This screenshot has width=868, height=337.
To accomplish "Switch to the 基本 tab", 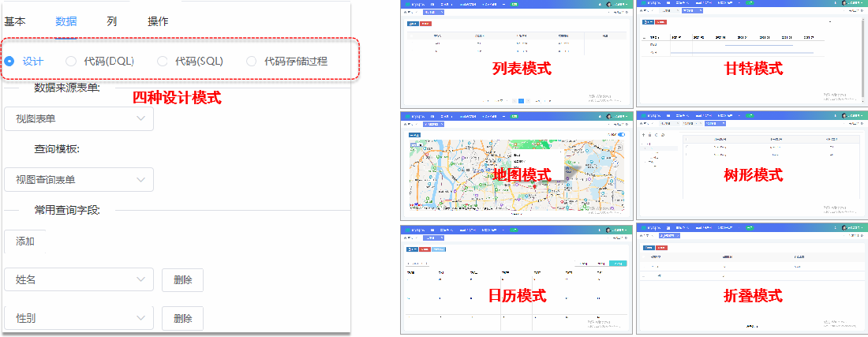I will click(15, 21).
